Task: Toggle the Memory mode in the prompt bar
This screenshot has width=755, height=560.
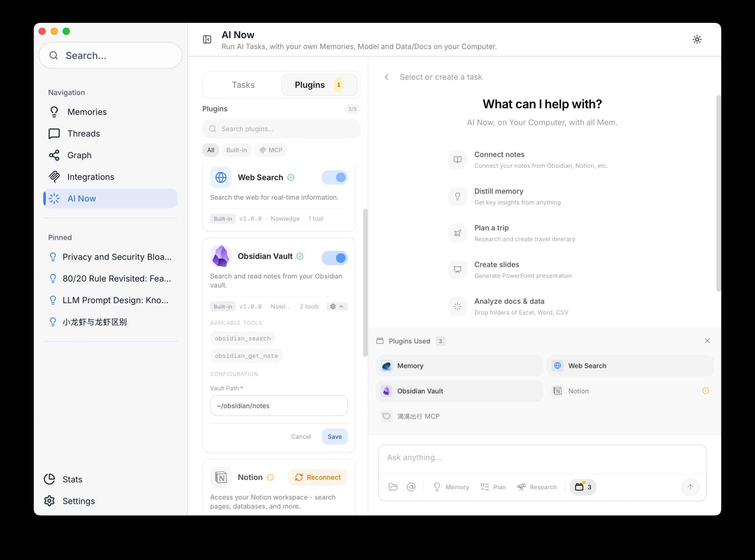Action: click(451, 487)
